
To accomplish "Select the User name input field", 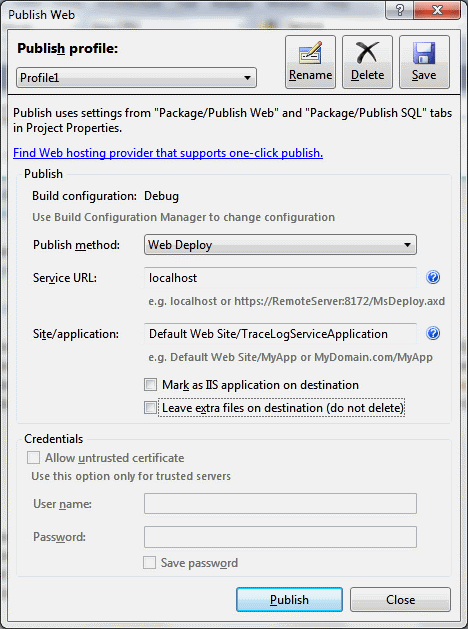I will point(280,504).
